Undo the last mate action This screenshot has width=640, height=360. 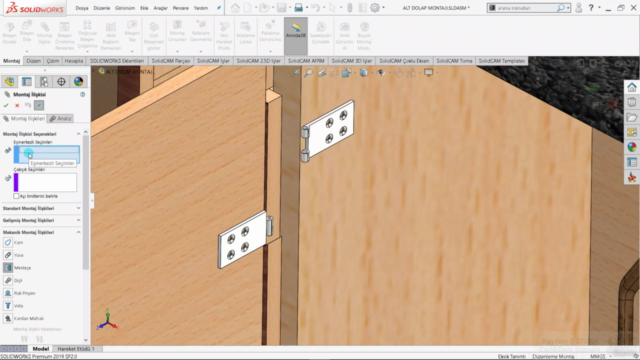(28, 105)
